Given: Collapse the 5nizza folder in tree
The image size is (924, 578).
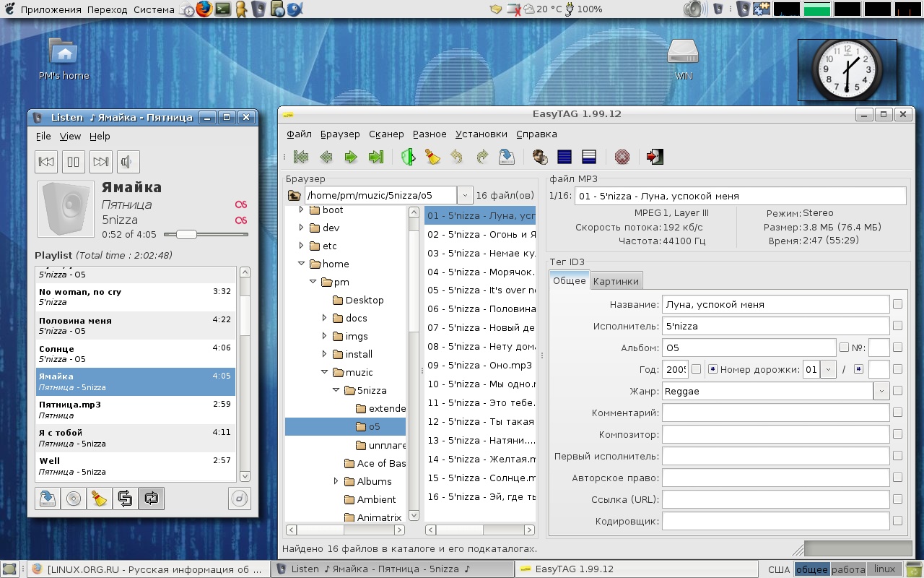Looking at the screenshot, I should click(x=336, y=390).
